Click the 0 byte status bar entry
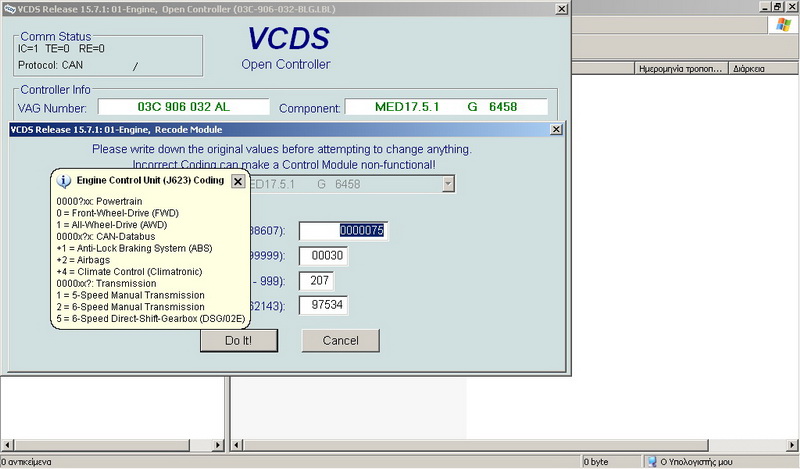Viewport: 800px width, 469px height. pos(596,462)
